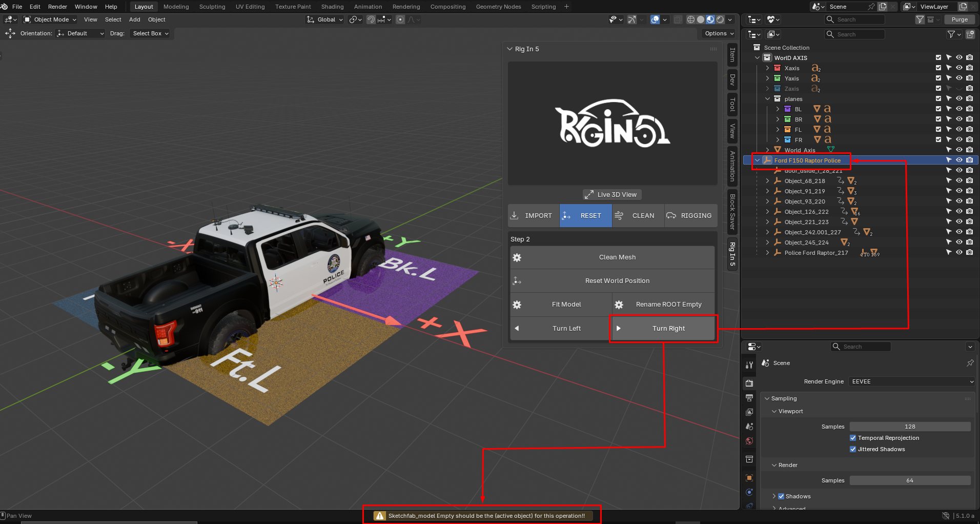Switch to solid viewport shading

(x=701, y=19)
